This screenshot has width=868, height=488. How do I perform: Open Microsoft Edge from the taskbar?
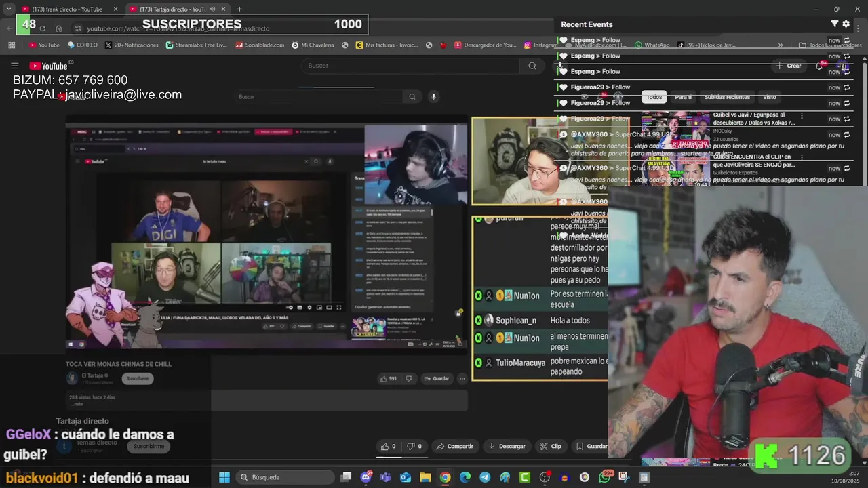465,477
